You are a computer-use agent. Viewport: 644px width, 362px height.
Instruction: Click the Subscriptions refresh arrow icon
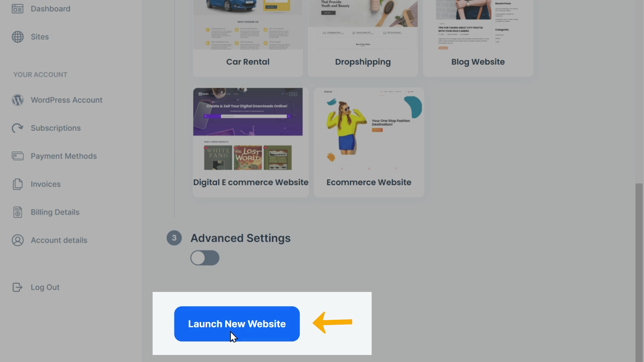(x=17, y=128)
